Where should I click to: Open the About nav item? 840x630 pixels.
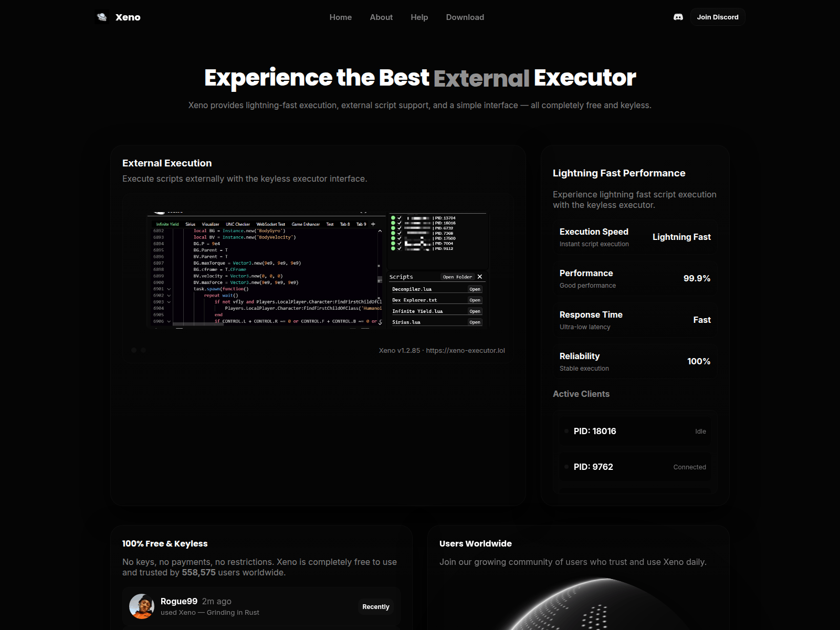click(x=381, y=17)
